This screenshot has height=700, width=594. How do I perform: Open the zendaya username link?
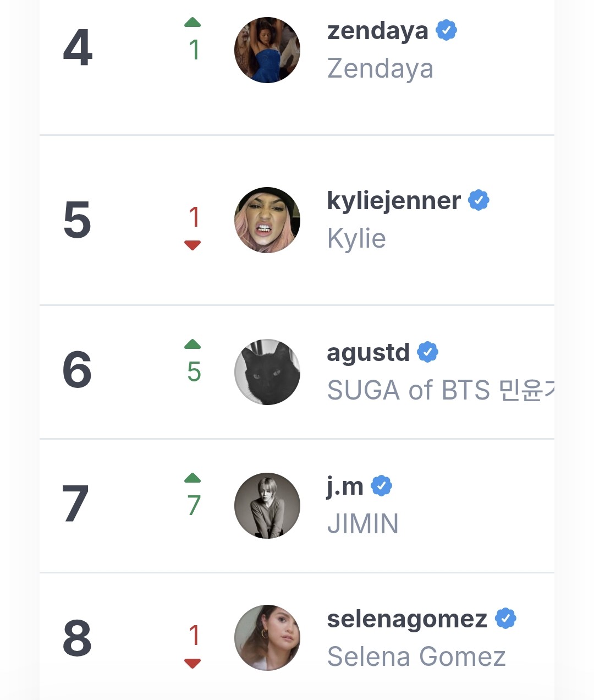click(x=377, y=31)
